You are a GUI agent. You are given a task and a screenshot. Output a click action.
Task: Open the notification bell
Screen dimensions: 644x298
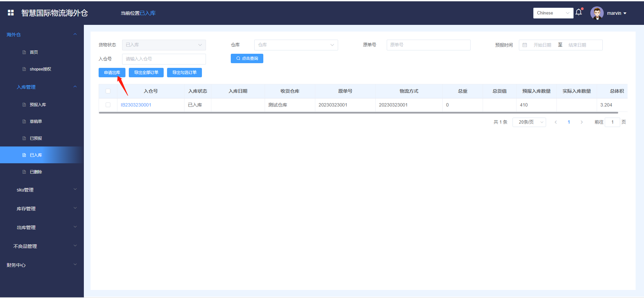coord(579,12)
